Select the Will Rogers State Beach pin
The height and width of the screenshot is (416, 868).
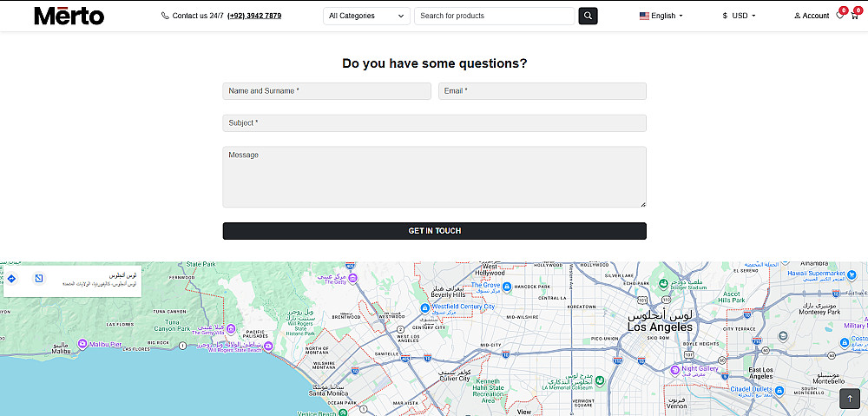tap(268, 347)
